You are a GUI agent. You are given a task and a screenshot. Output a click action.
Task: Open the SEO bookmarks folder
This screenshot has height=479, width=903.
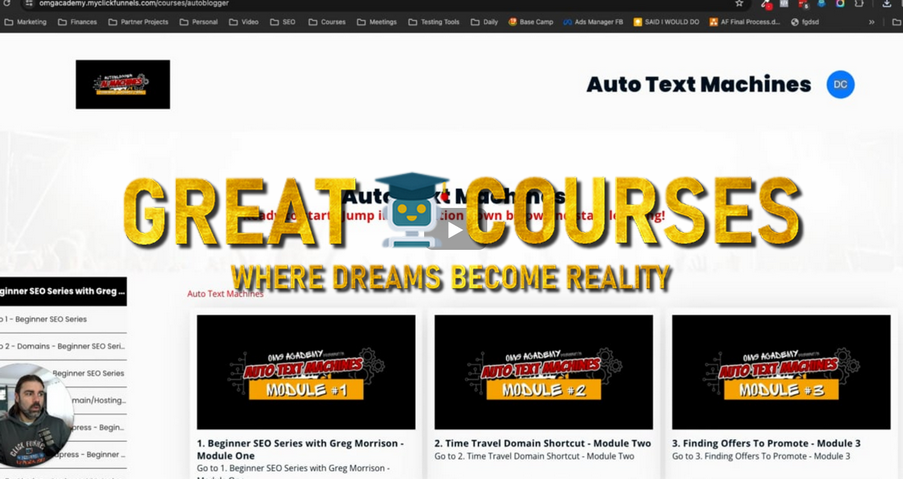(283, 22)
